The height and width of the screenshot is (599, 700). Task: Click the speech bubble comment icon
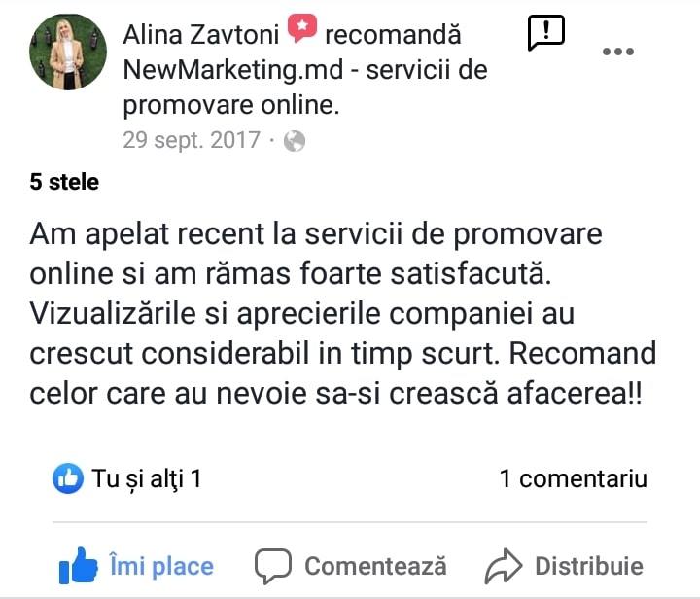[273, 566]
